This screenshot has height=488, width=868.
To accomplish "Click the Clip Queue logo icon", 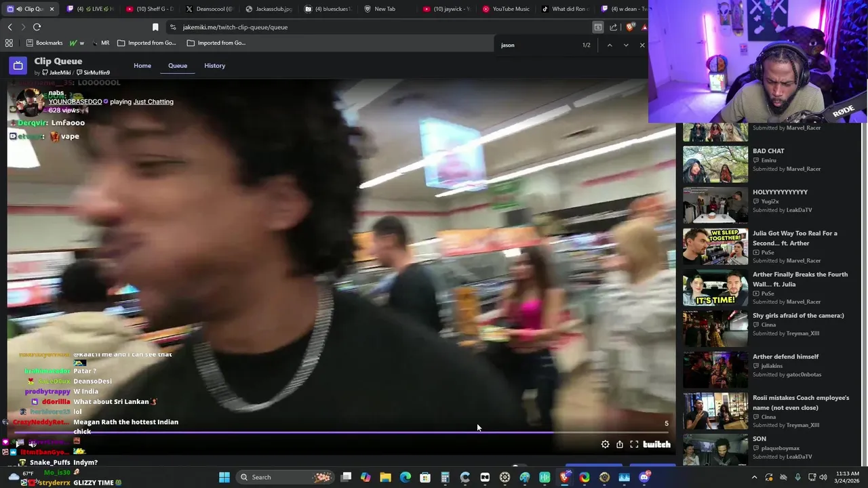I will [18, 66].
